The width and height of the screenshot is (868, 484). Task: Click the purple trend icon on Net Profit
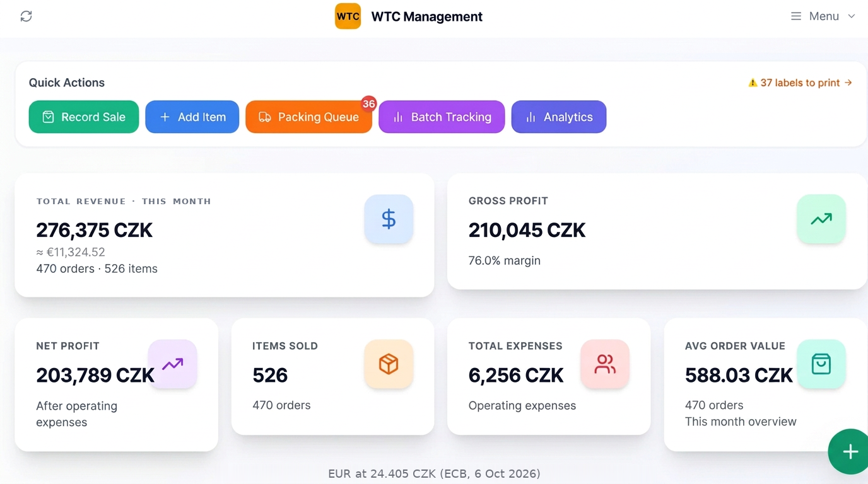(172, 364)
